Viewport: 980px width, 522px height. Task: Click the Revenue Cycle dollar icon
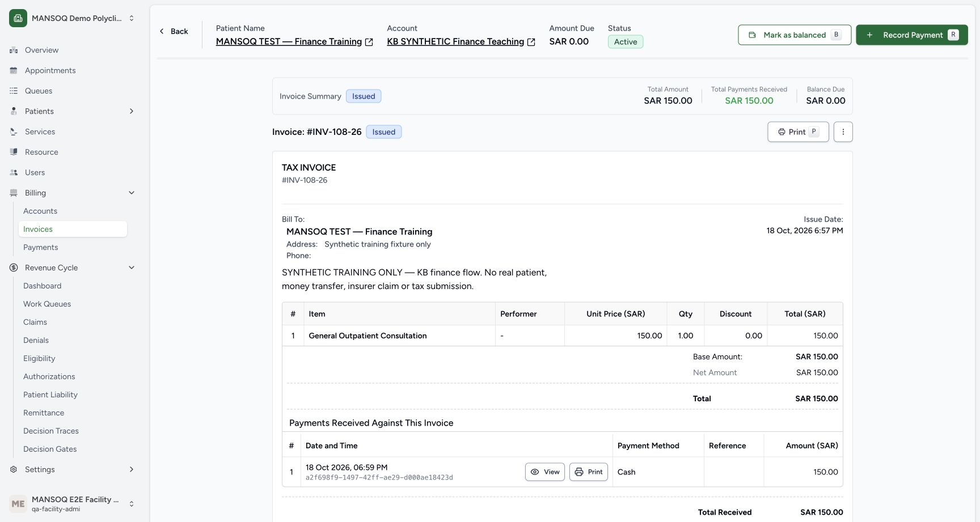point(14,268)
